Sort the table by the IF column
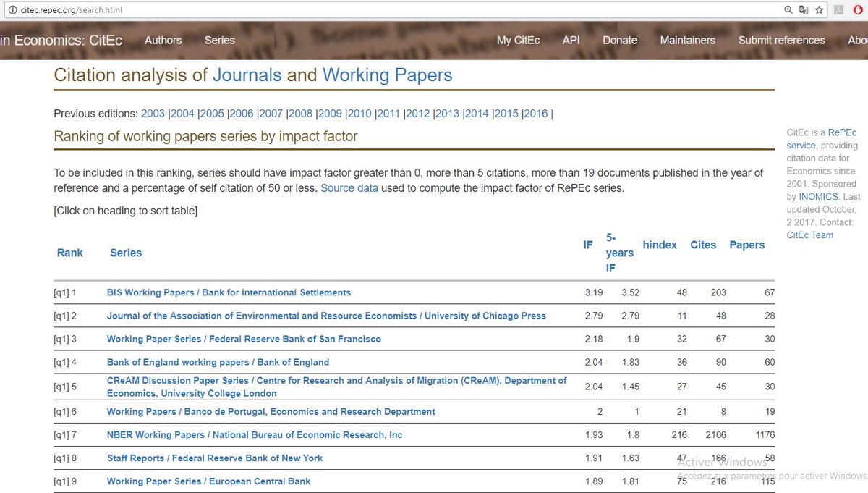The height and width of the screenshot is (493, 868). (x=587, y=245)
